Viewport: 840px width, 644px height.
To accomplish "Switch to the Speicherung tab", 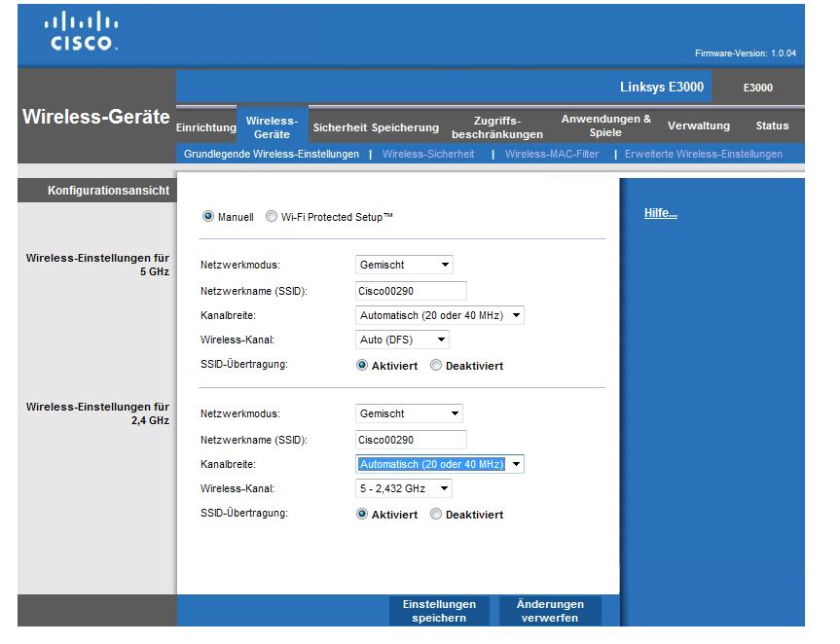I will tap(405, 127).
